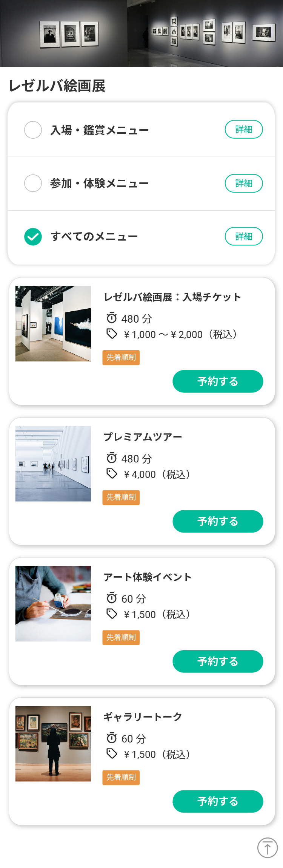Image resolution: width=283 pixels, height=868 pixels.
Task: Open 詳細 for 参加・体験メニュー
Action: coord(244,183)
